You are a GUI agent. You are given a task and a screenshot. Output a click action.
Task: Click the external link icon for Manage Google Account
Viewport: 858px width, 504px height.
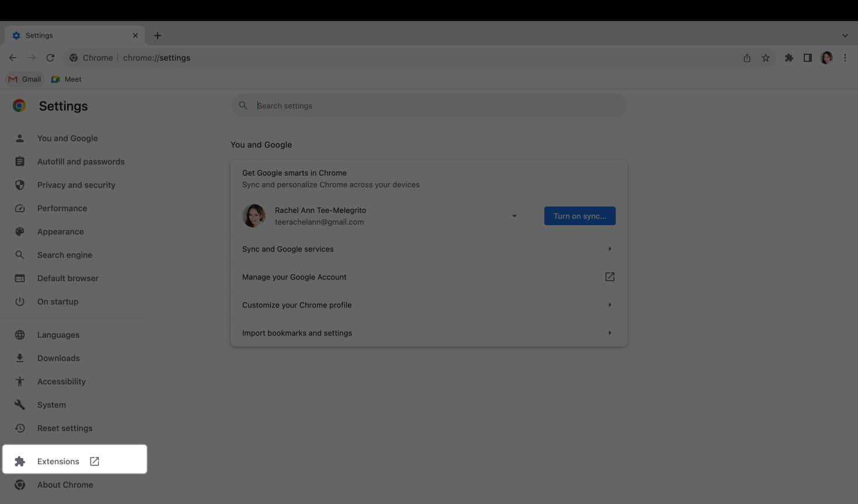click(x=610, y=277)
